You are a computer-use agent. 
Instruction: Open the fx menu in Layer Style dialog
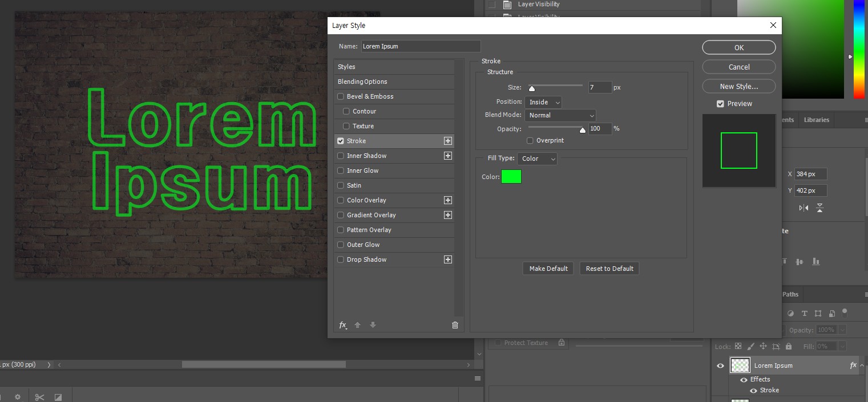[x=343, y=325]
